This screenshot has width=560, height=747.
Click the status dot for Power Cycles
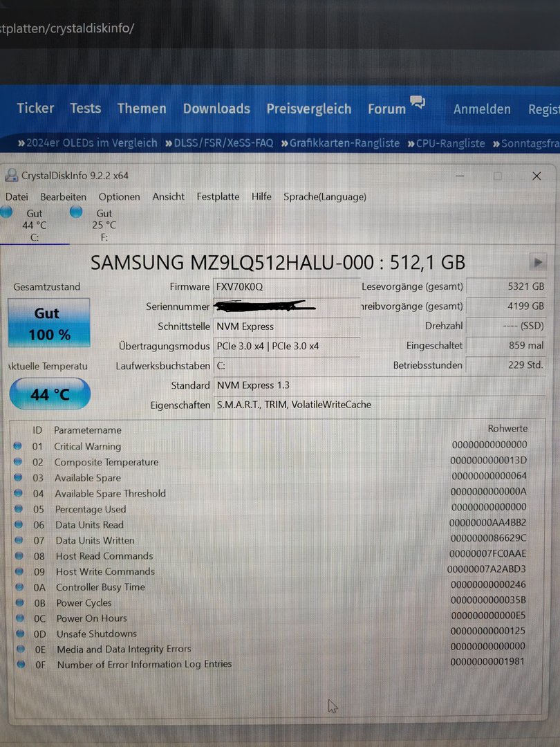[20, 602]
